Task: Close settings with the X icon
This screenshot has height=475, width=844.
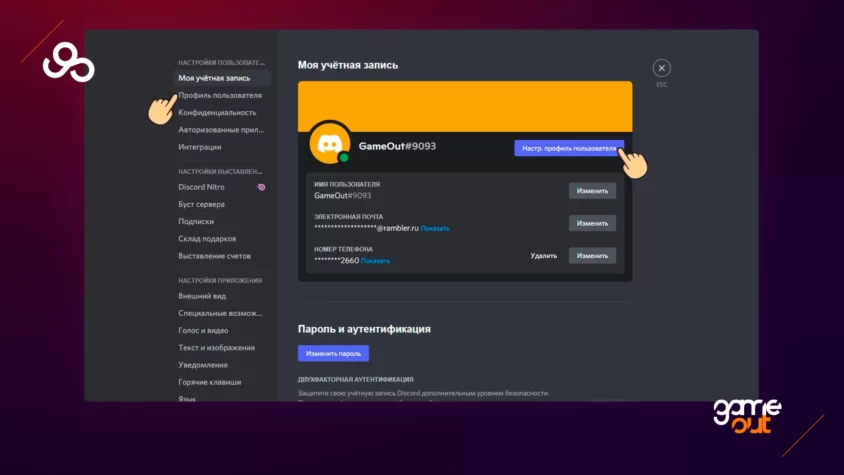Action: 662,68
